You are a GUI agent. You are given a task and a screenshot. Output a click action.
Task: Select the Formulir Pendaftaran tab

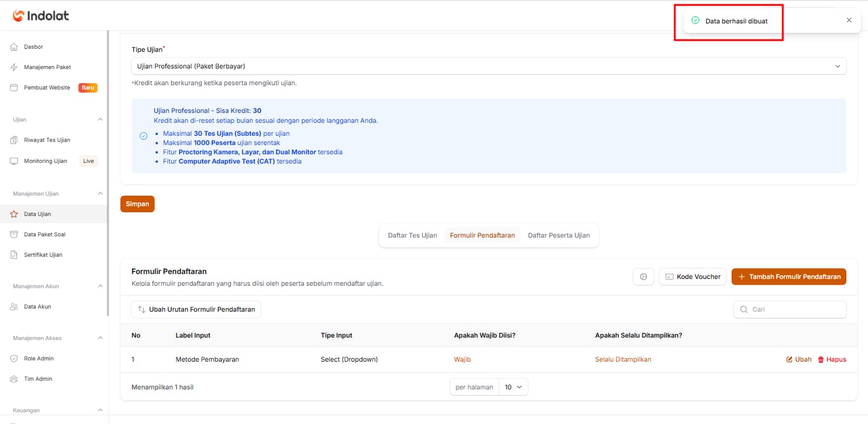pyautogui.click(x=482, y=235)
